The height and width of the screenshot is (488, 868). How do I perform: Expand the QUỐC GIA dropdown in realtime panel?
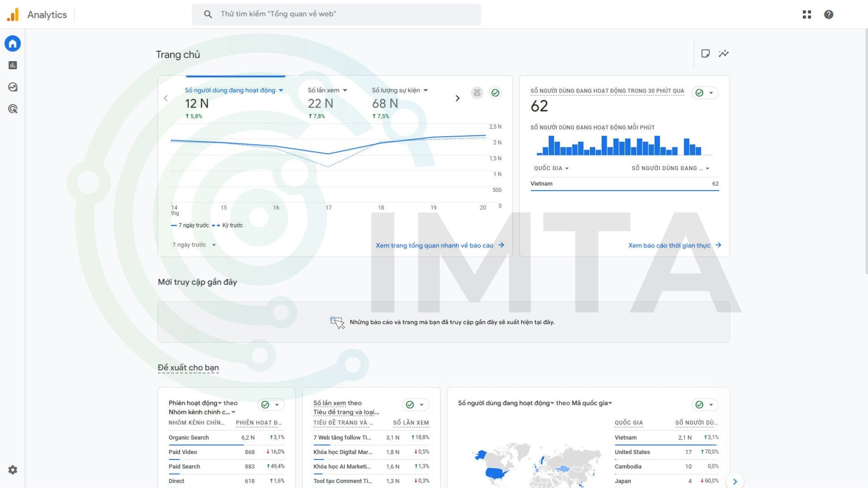[550, 168]
